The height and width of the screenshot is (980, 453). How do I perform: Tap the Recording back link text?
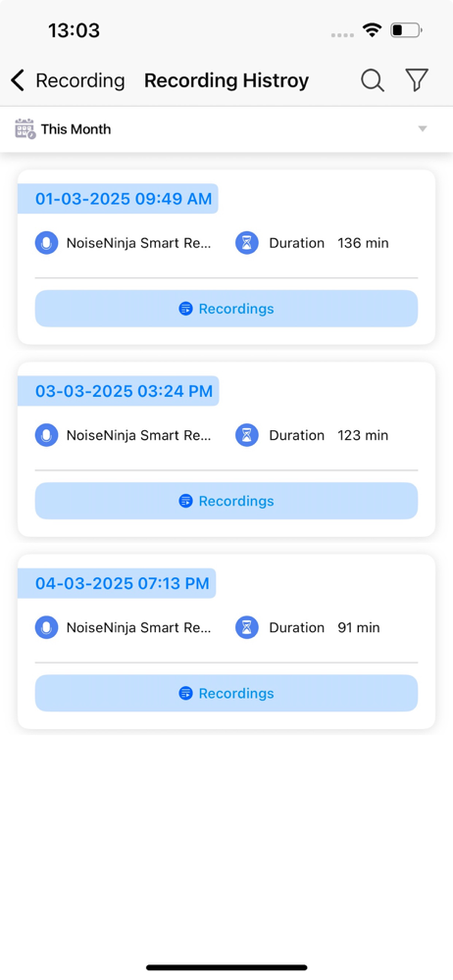click(x=80, y=80)
